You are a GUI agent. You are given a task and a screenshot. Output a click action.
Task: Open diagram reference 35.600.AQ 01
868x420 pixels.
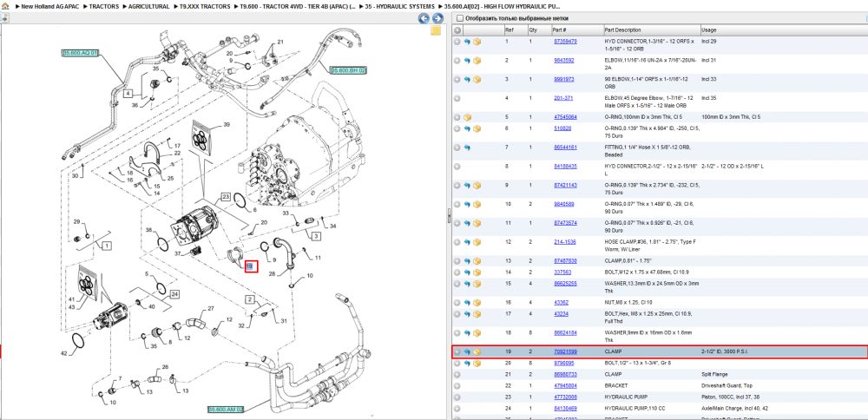80,53
